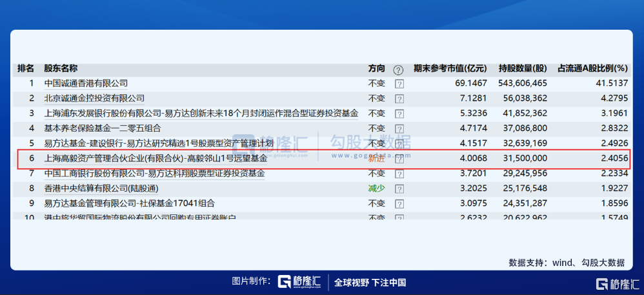This screenshot has height=295, width=644.
Task: Click share count cell 24,351,287
Action: pyautogui.click(x=525, y=203)
